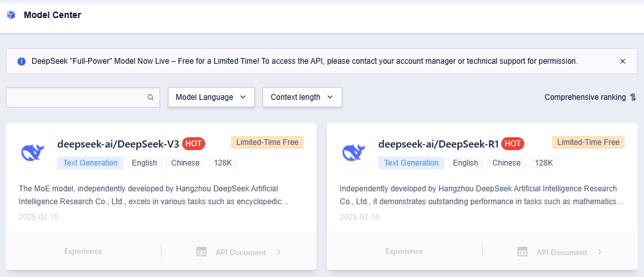Click the English tag on DeepSeek-R1
Viewport: 644px width, 277px height.
tap(465, 163)
